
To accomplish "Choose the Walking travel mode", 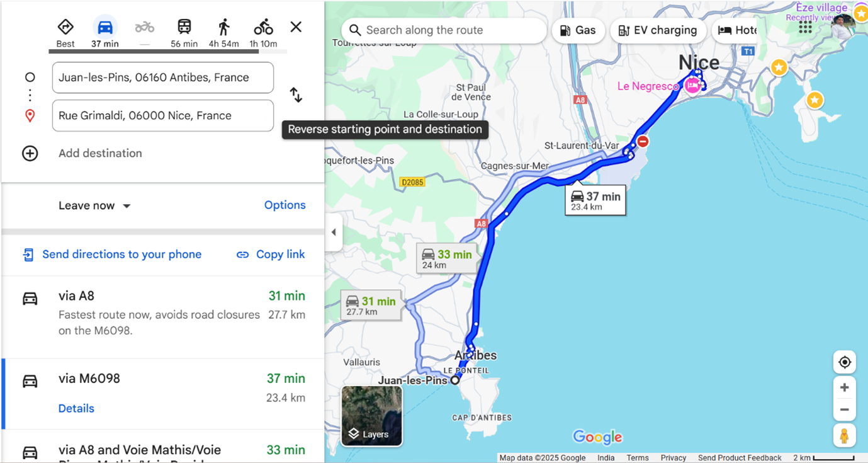I will (224, 27).
